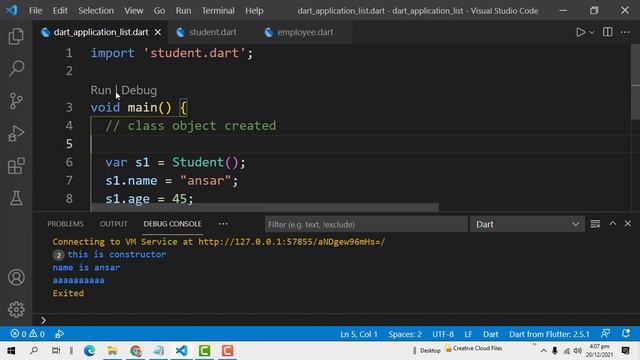Open the Run menu
Screen dimensions: 640x360
(x=183, y=11)
